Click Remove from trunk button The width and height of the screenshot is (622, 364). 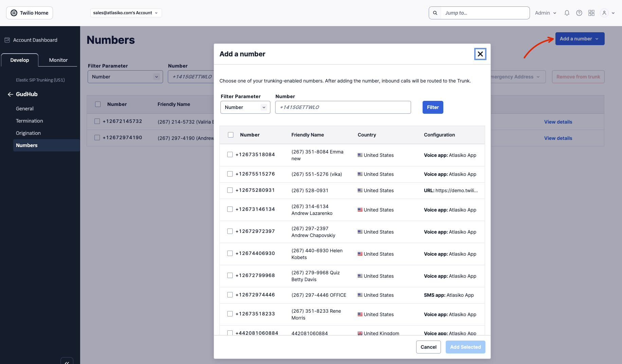578,77
